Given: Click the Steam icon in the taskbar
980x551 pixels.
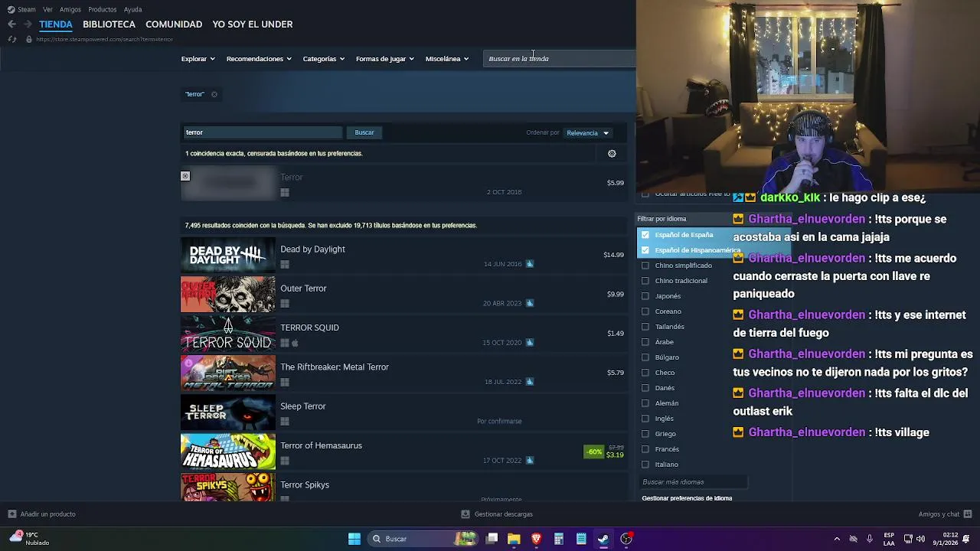Looking at the screenshot, I should pos(603,539).
